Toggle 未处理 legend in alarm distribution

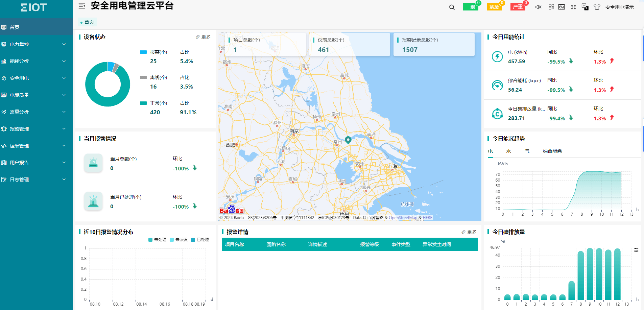[157, 240]
